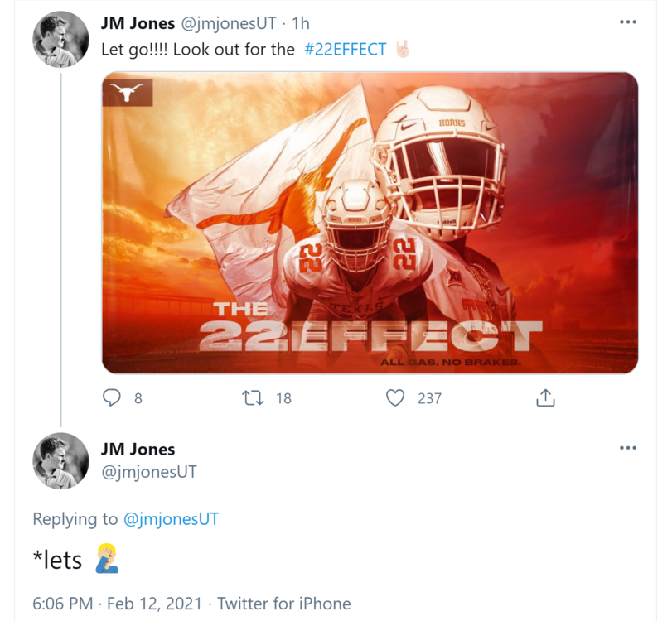Click the #22EFFECT hashtag link
The image size is (672, 621).
[x=345, y=49]
